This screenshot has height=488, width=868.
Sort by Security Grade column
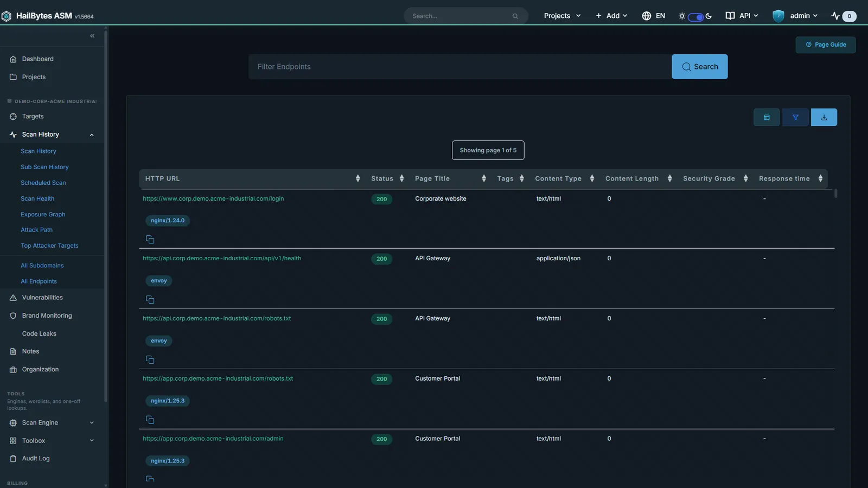[746, 178]
